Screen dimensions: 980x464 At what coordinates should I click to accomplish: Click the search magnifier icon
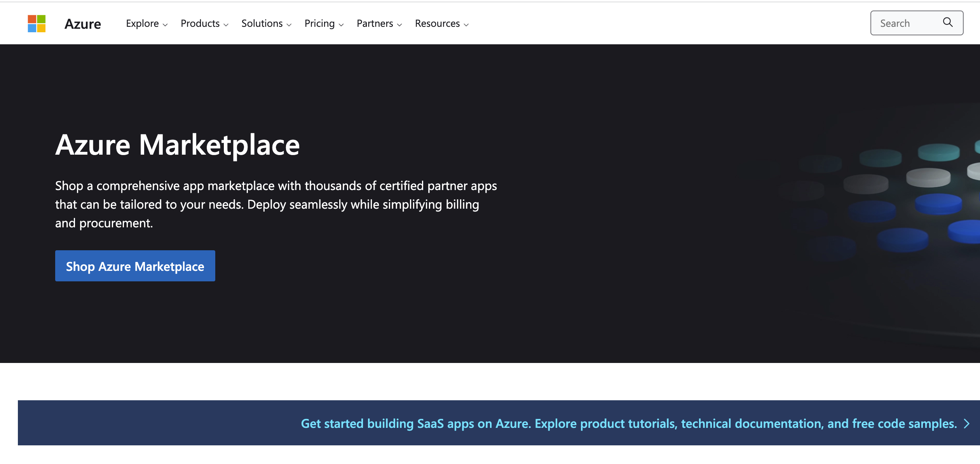pyautogui.click(x=948, y=23)
